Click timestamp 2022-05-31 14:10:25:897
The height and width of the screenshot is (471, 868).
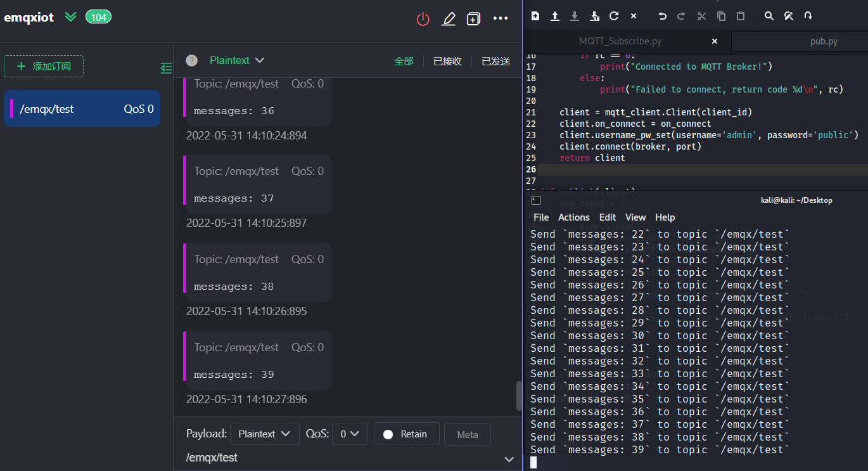click(246, 223)
